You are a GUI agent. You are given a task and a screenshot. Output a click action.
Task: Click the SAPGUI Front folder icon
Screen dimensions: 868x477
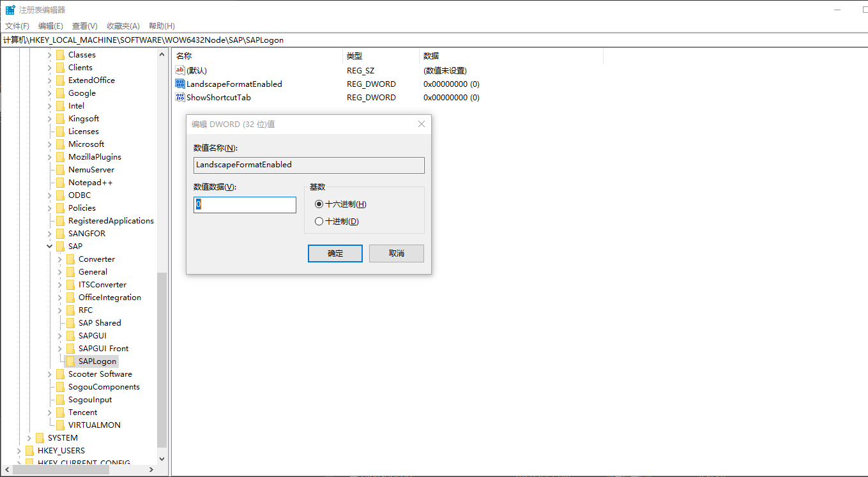[70, 348]
